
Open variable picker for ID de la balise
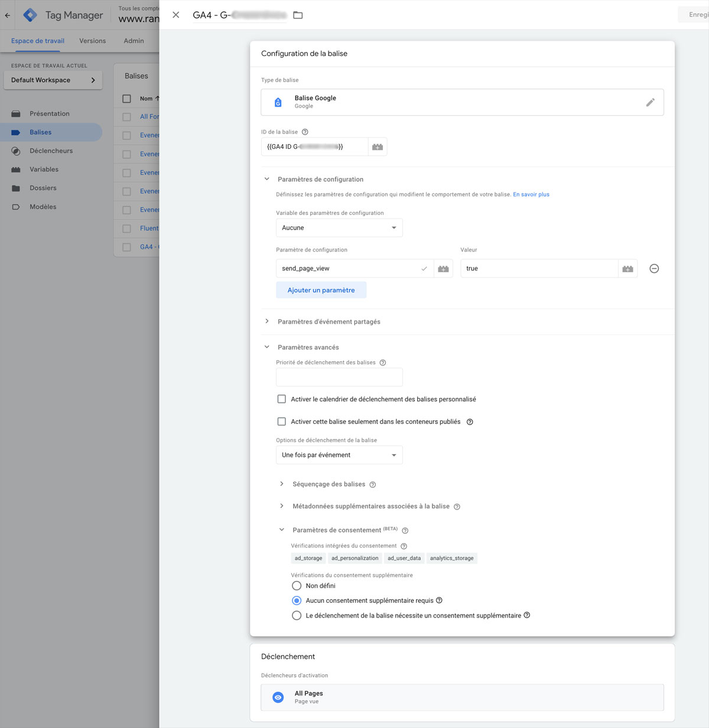pos(378,146)
